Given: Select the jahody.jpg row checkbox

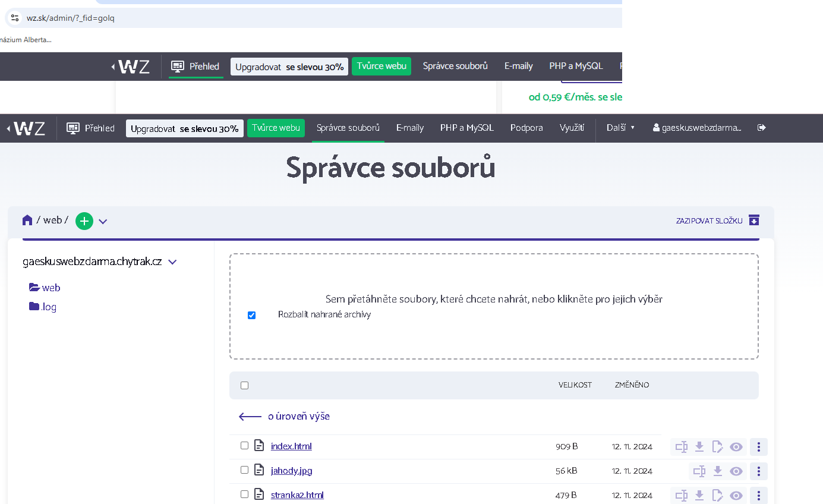Looking at the screenshot, I should (x=244, y=470).
